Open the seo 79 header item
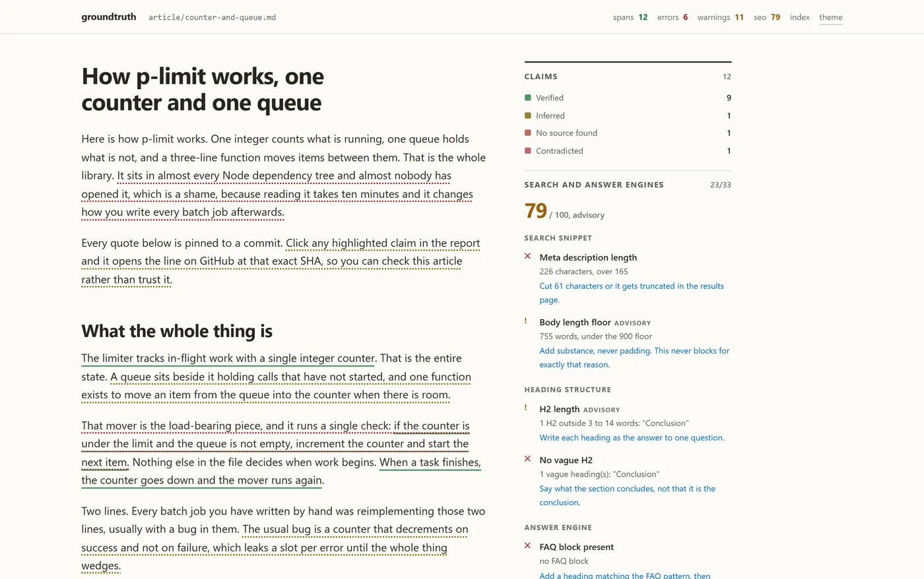 pyautogui.click(x=766, y=17)
